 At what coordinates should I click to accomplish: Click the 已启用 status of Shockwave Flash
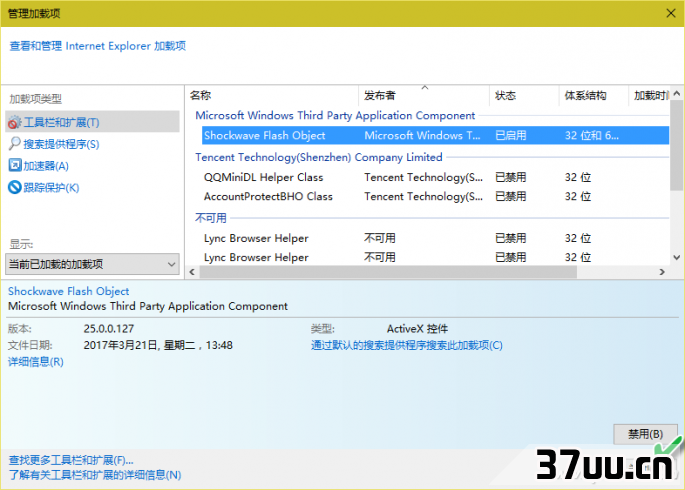(x=510, y=135)
